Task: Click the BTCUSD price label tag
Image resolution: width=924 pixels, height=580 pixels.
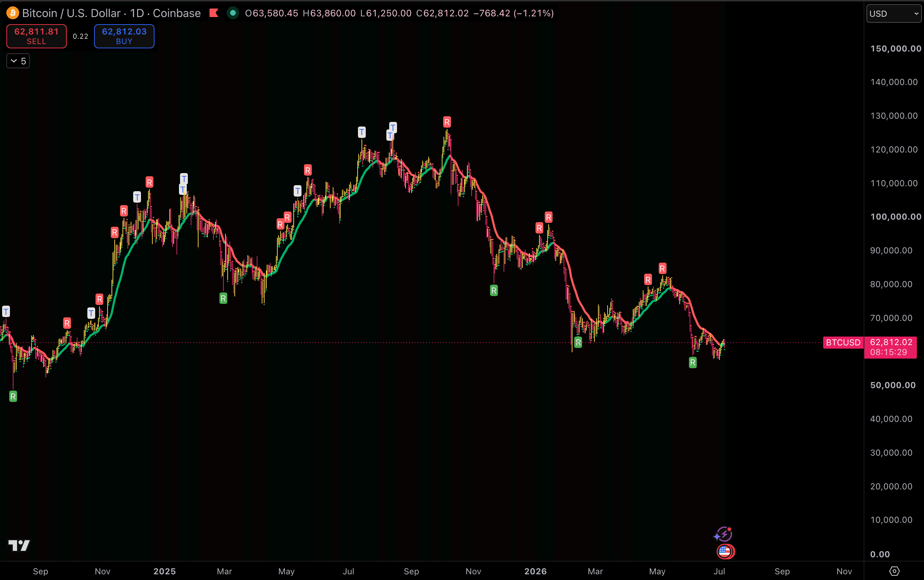Action: 843,342
